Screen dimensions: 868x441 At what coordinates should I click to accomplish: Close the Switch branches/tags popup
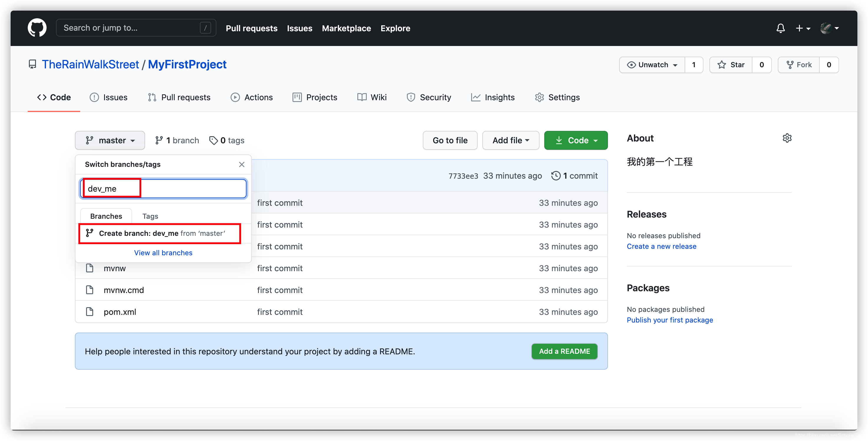pos(241,164)
